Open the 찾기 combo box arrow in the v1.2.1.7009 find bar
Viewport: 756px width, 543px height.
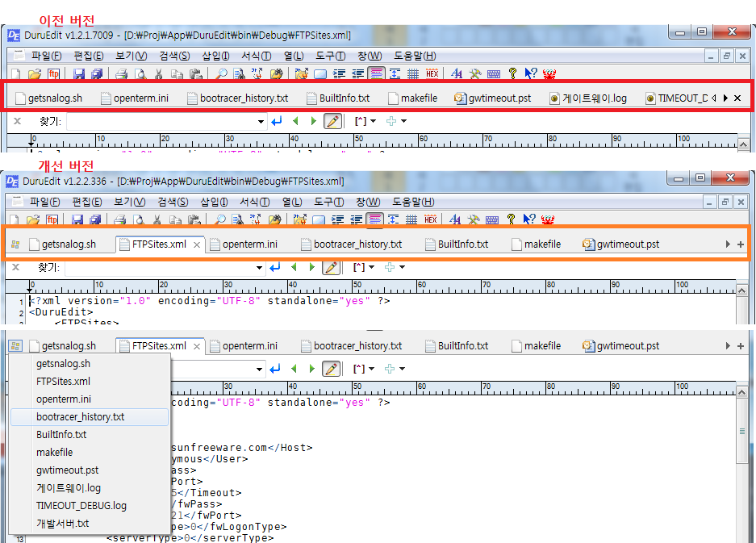click(261, 122)
